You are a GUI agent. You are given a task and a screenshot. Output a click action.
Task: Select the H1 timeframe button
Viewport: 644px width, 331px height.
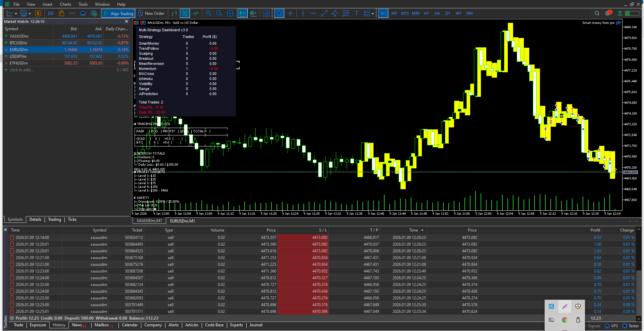(x=426, y=13)
